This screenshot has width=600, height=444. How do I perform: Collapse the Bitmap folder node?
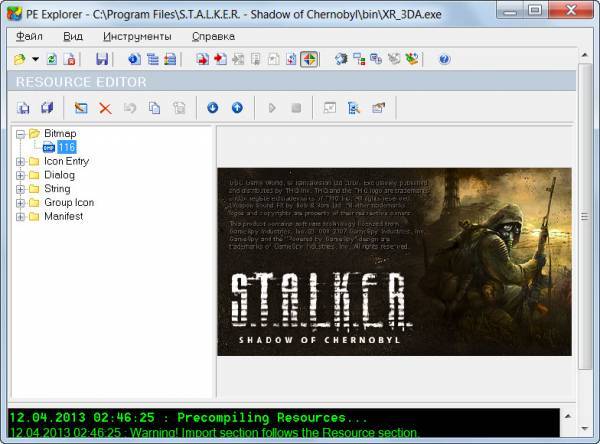pyautogui.click(x=21, y=134)
